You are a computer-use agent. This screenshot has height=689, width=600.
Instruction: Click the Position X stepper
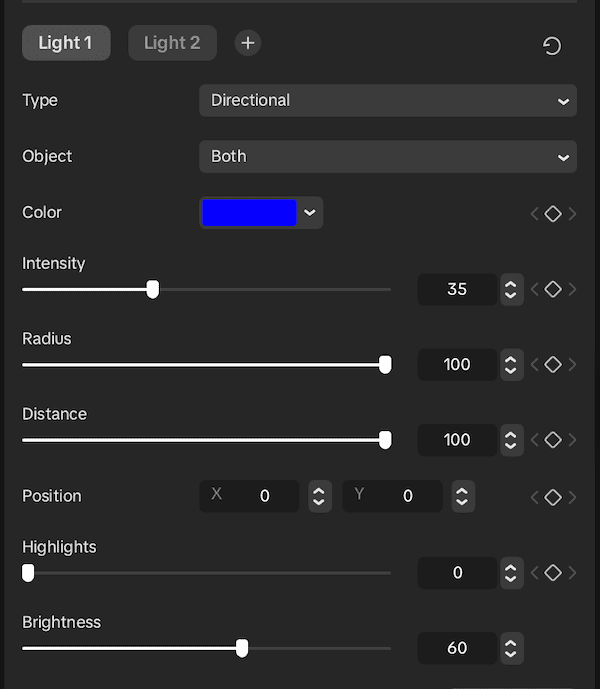pyautogui.click(x=320, y=496)
